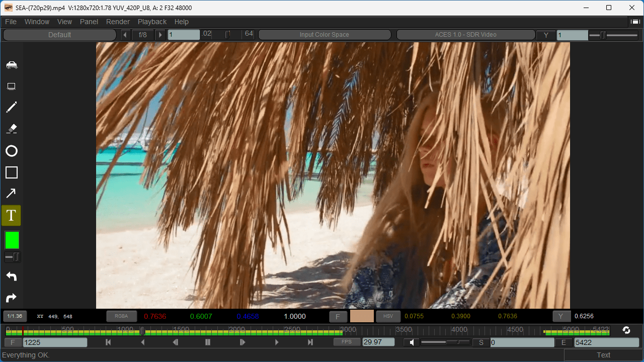
Task: Click the Text label in status bar
Action: (603, 355)
